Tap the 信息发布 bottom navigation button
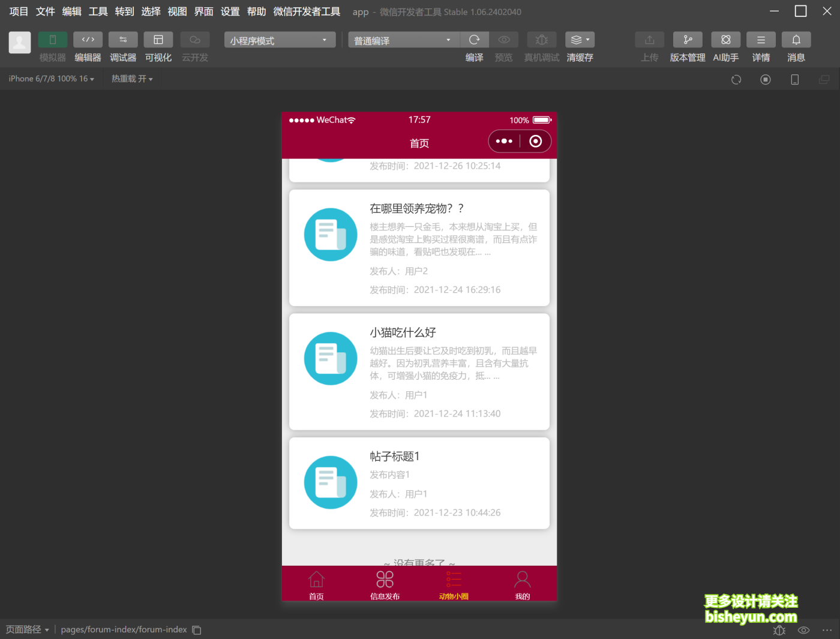 tap(385, 584)
